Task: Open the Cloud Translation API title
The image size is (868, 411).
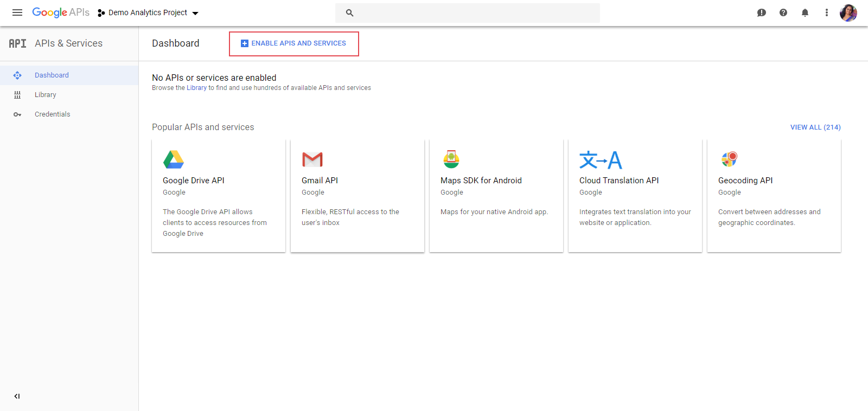Action: 619,181
